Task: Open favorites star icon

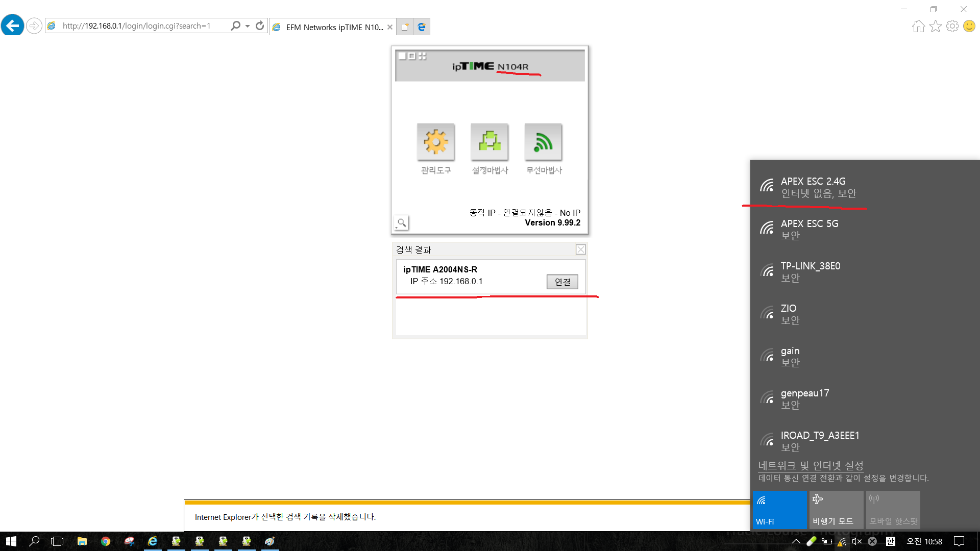Action: (936, 26)
